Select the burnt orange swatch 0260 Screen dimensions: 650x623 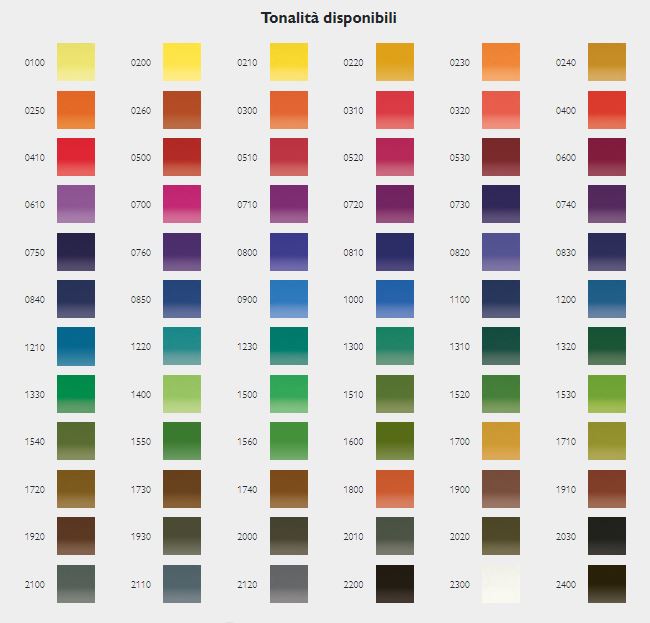pos(182,110)
